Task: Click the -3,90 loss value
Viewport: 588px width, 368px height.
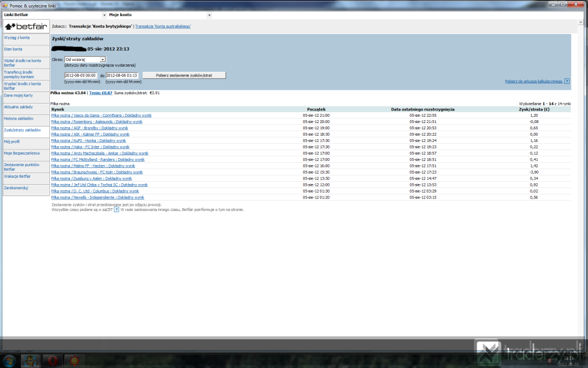Action: pyautogui.click(x=534, y=172)
